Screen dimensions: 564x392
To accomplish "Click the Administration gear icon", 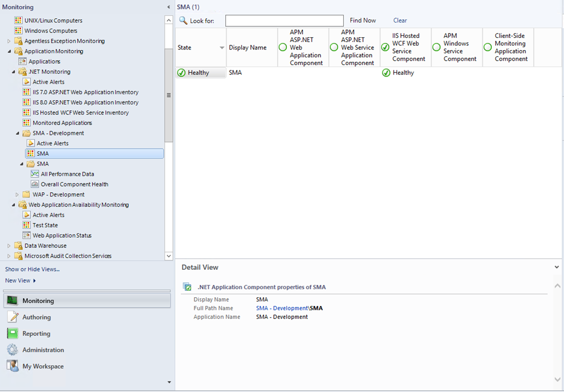I will pyautogui.click(x=12, y=350).
